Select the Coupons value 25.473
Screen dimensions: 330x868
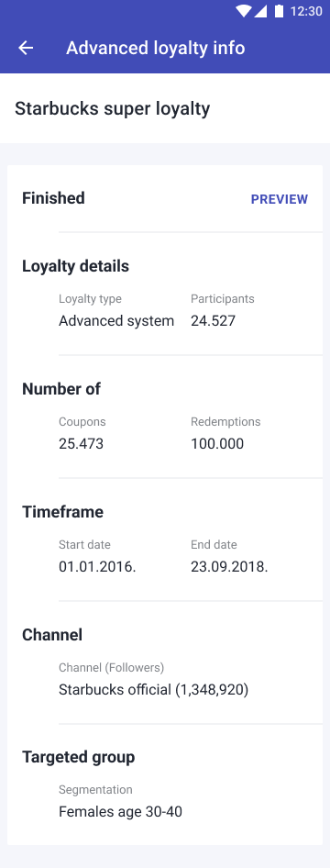click(82, 444)
